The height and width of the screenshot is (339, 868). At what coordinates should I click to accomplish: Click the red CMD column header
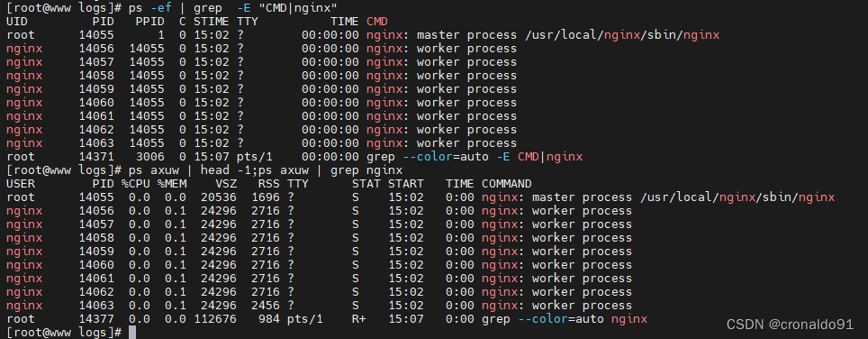coord(377,22)
